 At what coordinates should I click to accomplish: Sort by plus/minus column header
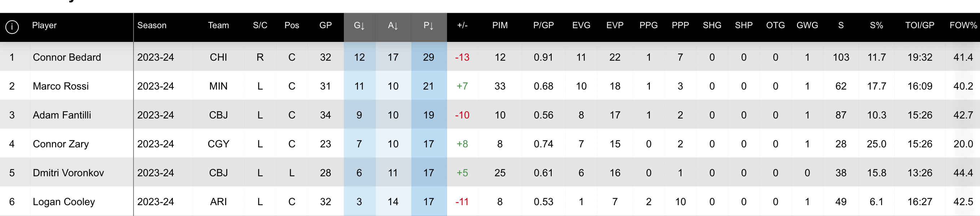coord(462,25)
